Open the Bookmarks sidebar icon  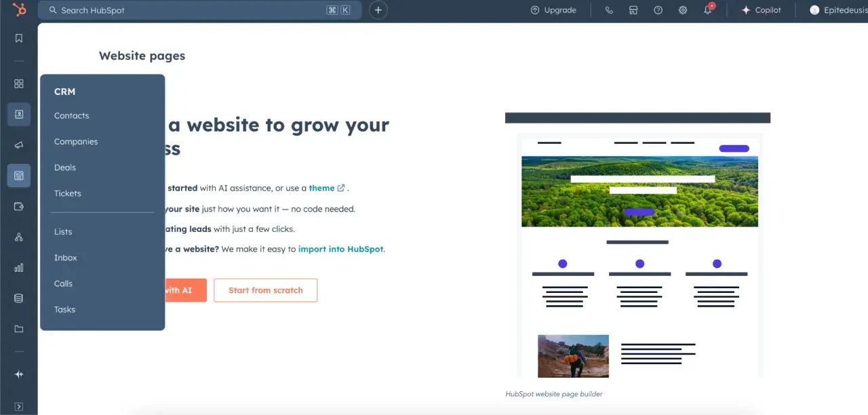point(19,38)
